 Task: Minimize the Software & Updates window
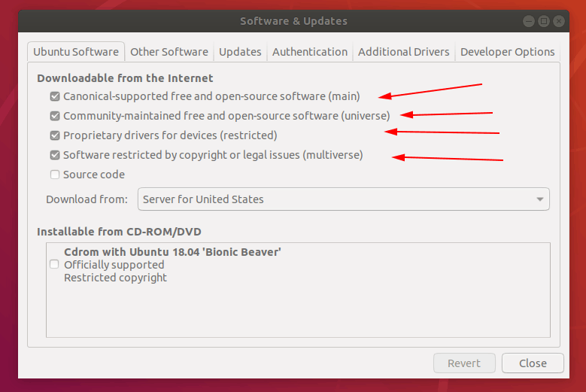pos(528,21)
